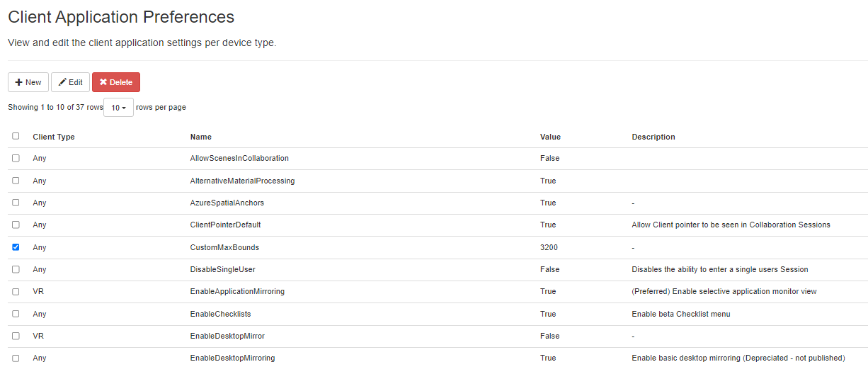The width and height of the screenshot is (868, 379).
Task: Click the CustomMaxBounds value 3200 cell
Action: coord(549,247)
